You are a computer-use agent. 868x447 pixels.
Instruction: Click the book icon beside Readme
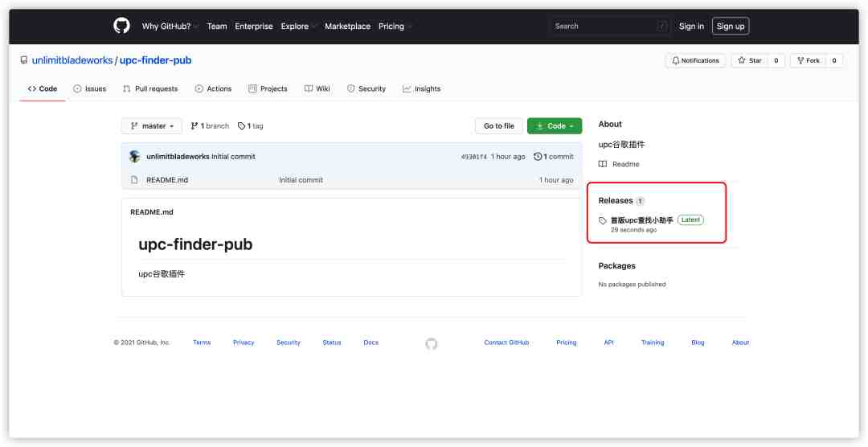pos(603,164)
